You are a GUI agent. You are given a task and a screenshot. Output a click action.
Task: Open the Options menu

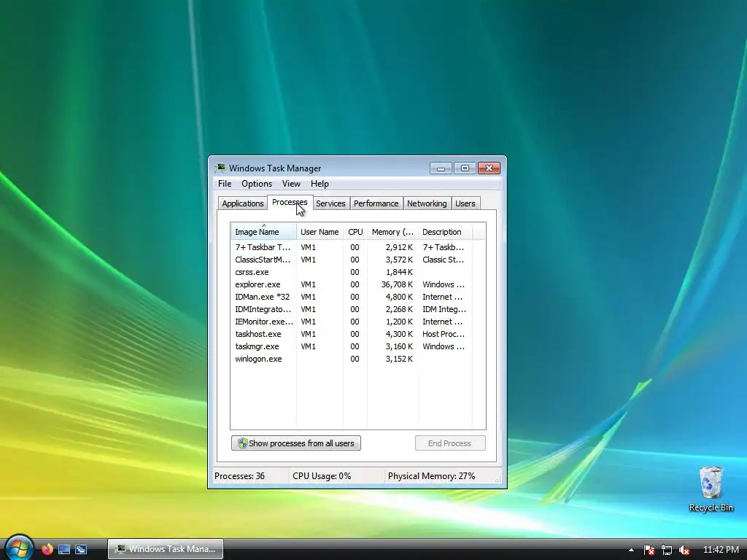coord(257,184)
